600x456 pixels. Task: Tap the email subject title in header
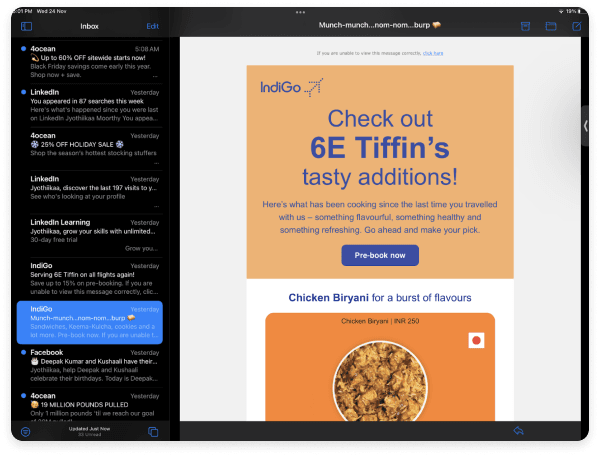click(x=380, y=25)
